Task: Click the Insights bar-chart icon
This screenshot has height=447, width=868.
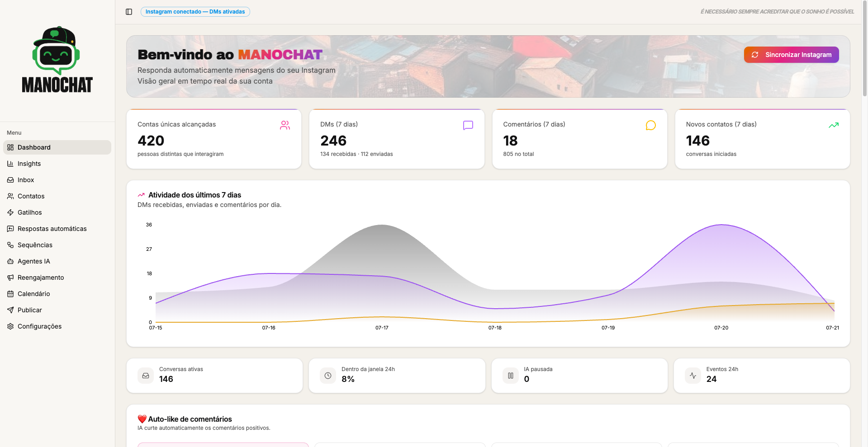Action: coord(10,164)
